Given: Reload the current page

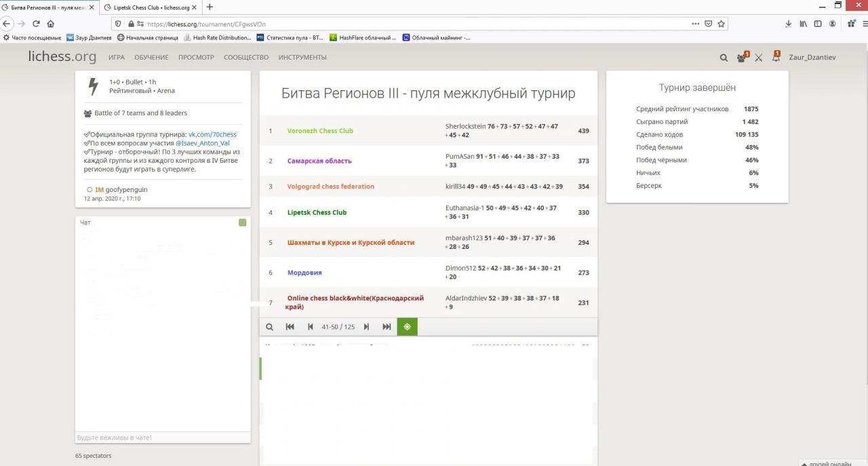Looking at the screenshot, I should coord(36,23).
